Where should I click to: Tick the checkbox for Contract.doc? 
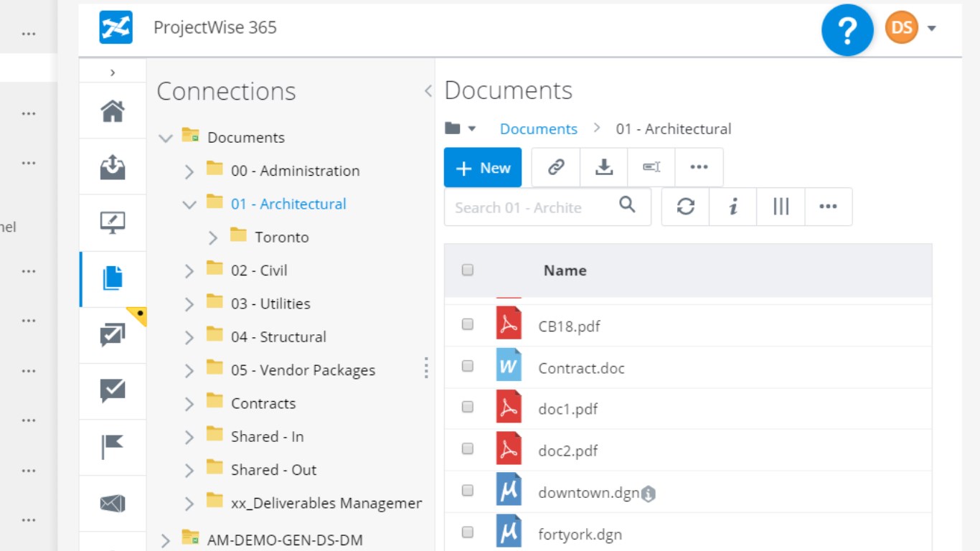pyautogui.click(x=468, y=366)
